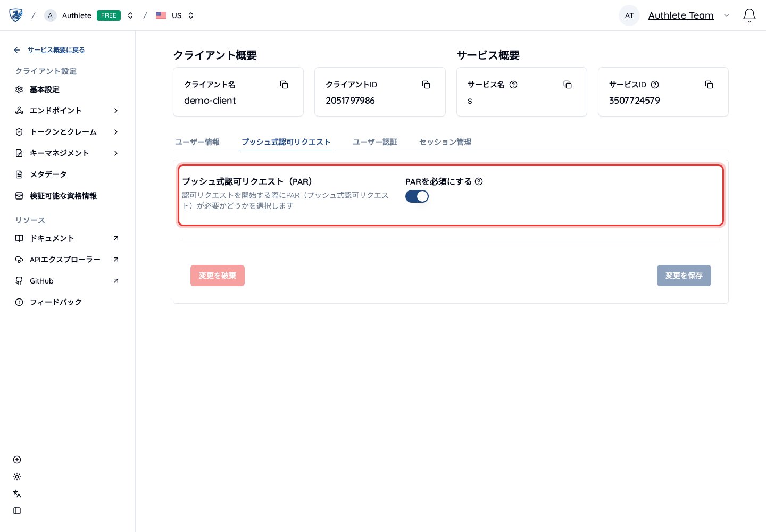
Task: Copy the client ID 2051797986
Action: [x=426, y=85]
